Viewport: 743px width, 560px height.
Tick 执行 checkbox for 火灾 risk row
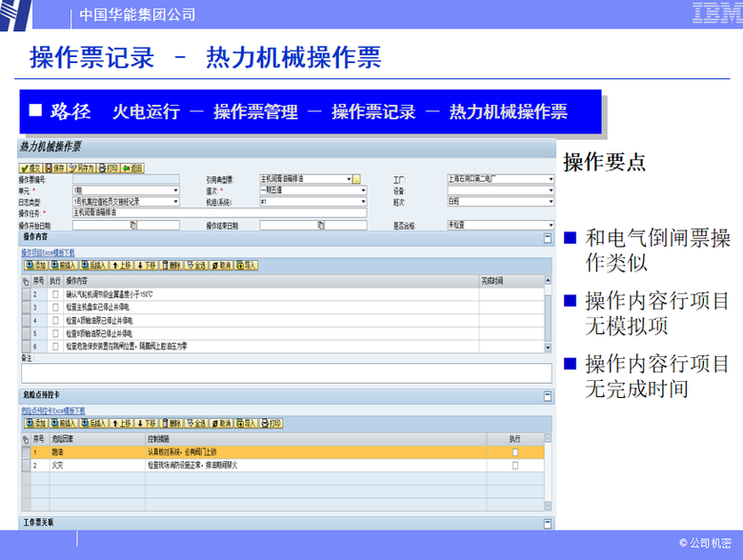515,466
